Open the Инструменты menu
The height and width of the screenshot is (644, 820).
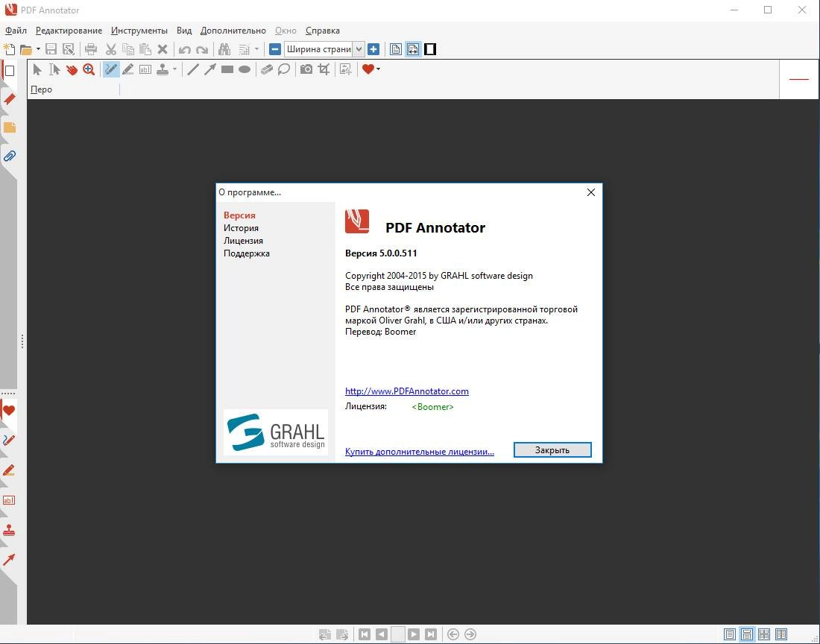(x=139, y=31)
